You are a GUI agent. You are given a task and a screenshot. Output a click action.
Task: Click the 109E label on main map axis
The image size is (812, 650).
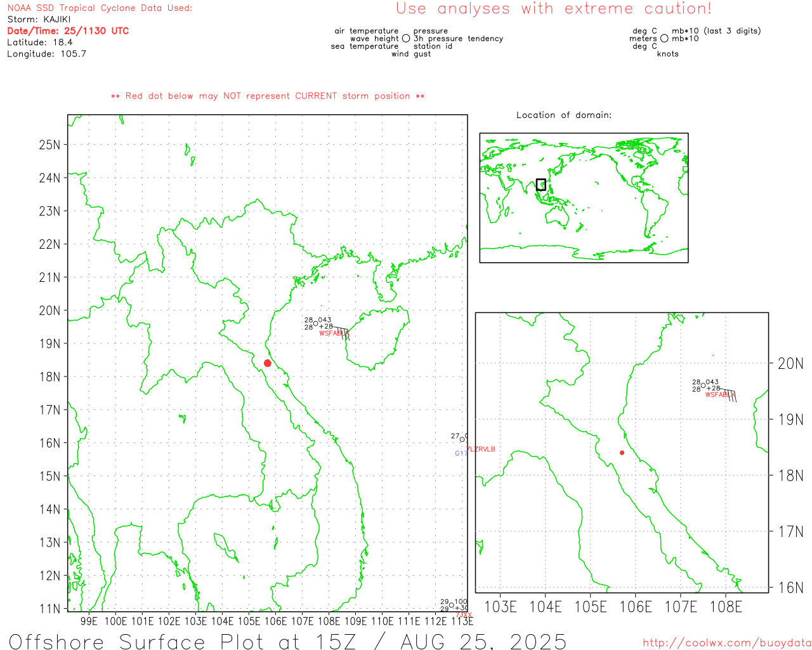point(355,621)
